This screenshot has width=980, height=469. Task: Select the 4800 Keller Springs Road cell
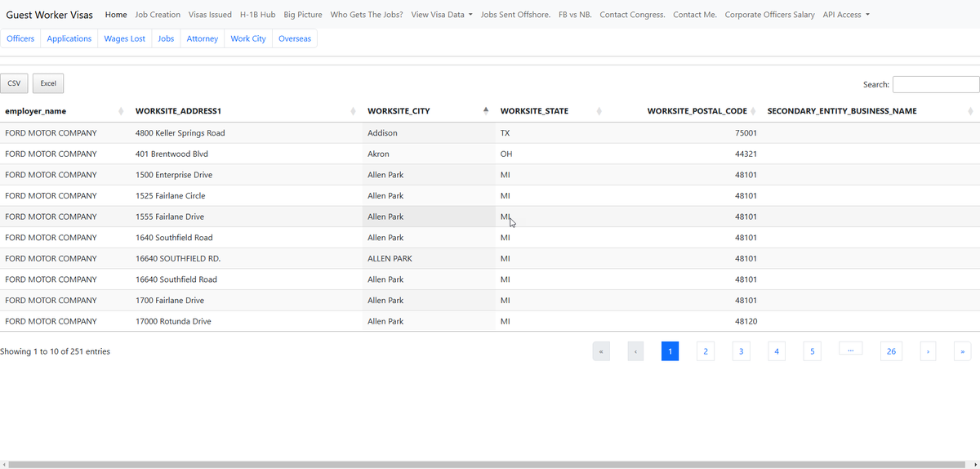pos(247,132)
